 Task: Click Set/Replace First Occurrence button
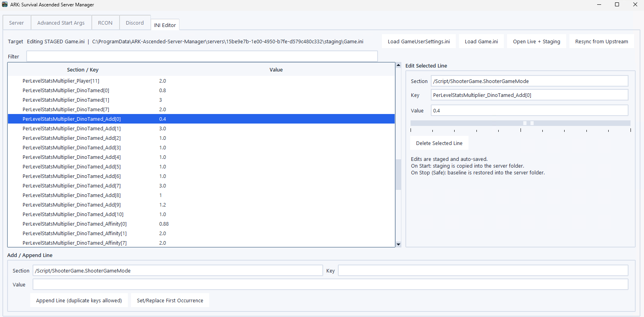[170, 300]
